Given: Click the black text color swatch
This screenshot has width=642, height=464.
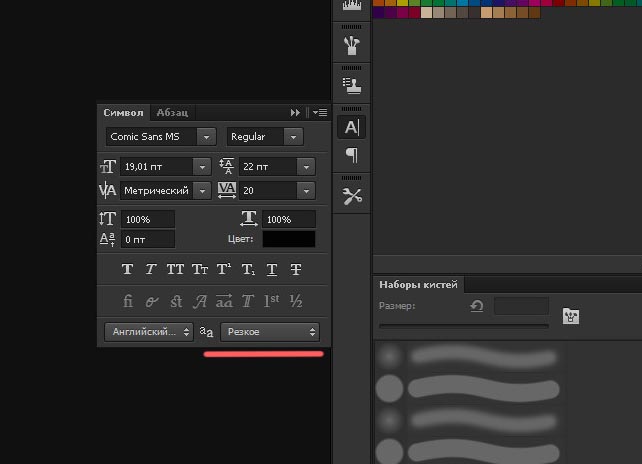Looking at the screenshot, I should pyautogui.click(x=289, y=240).
